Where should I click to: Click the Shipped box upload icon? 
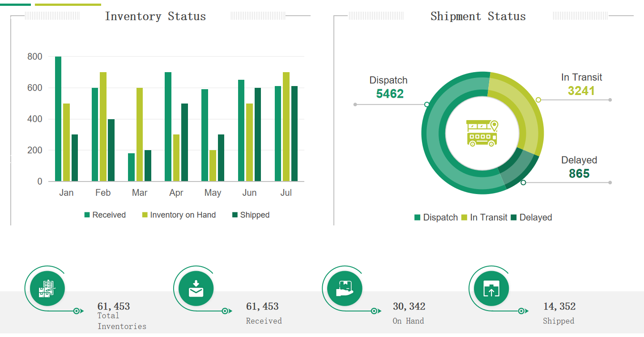tap(491, 289)
